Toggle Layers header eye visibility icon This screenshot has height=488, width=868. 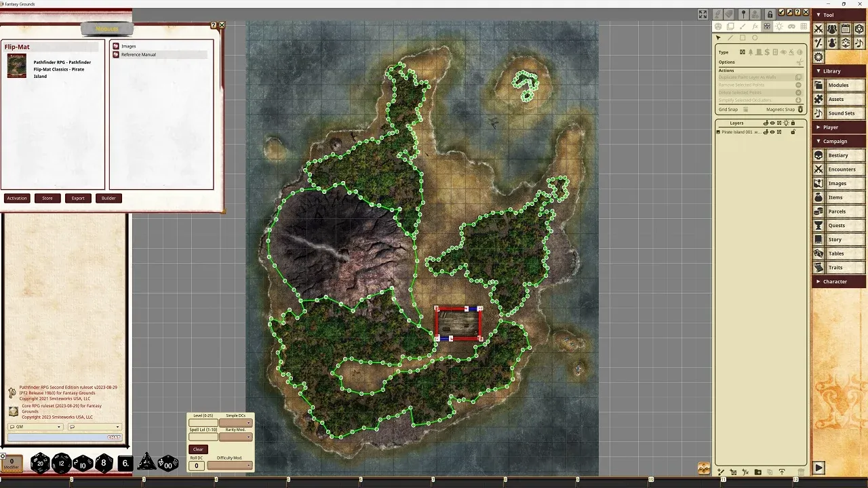pyautogui.click(x=772, y=123)
